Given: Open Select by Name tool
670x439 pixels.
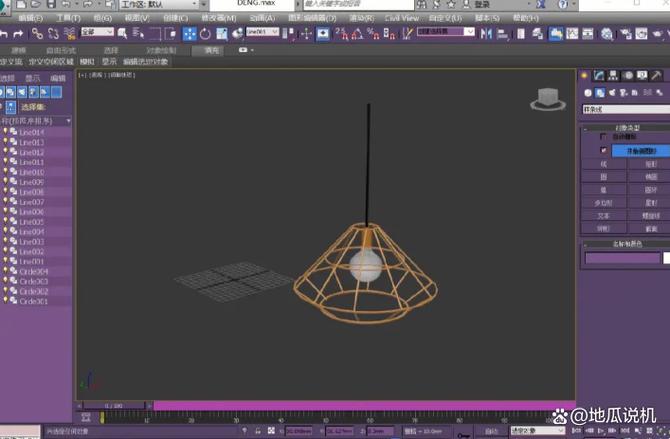Looking at the screenshot, I should [138, 33].
